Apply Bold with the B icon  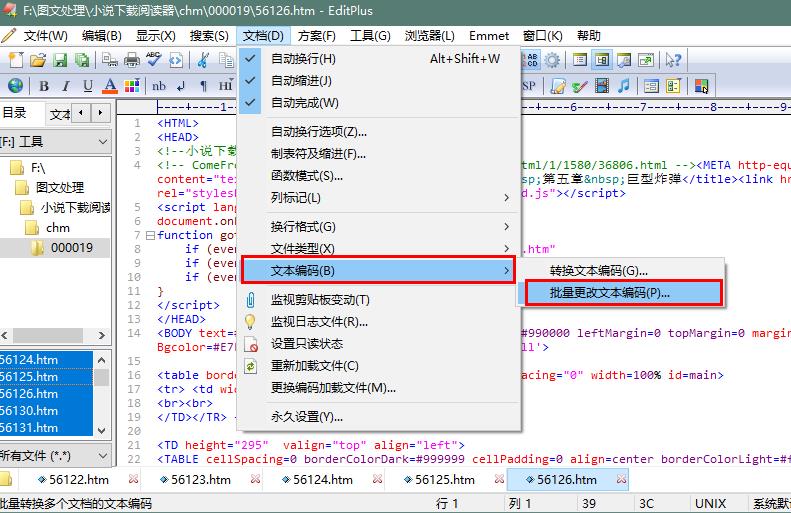point(44,86)
